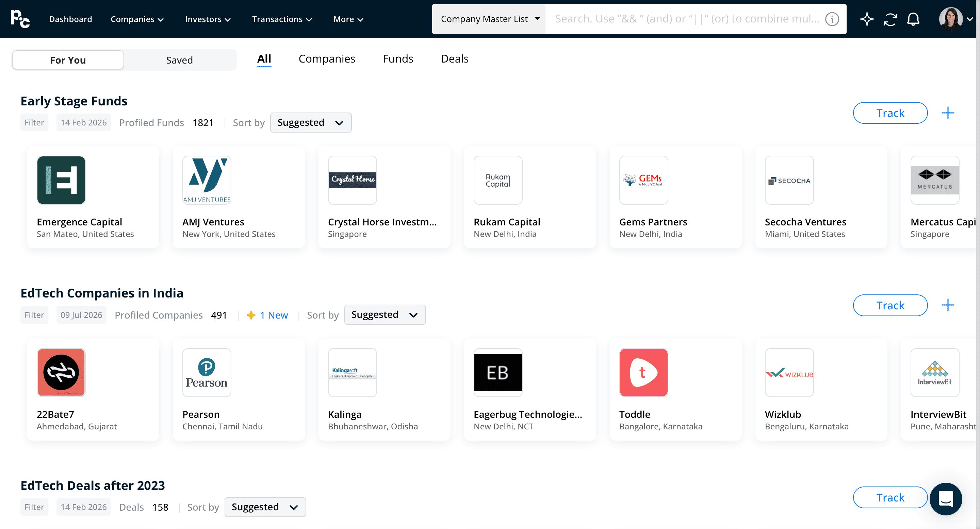Open the Emergence Capital name link
980x529 pixels.
click(80, 222)
